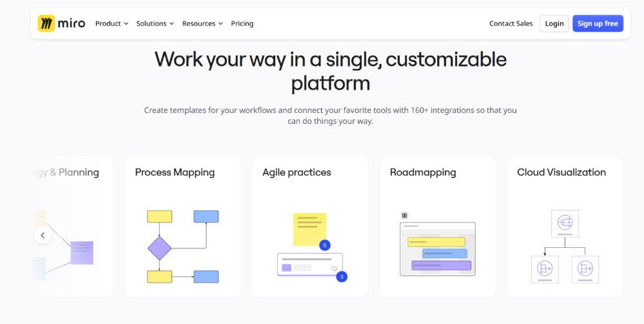This screenshot has height=324, width=644.
Task: Click the yellow sticky note illustration
Action: pos(309,229)
